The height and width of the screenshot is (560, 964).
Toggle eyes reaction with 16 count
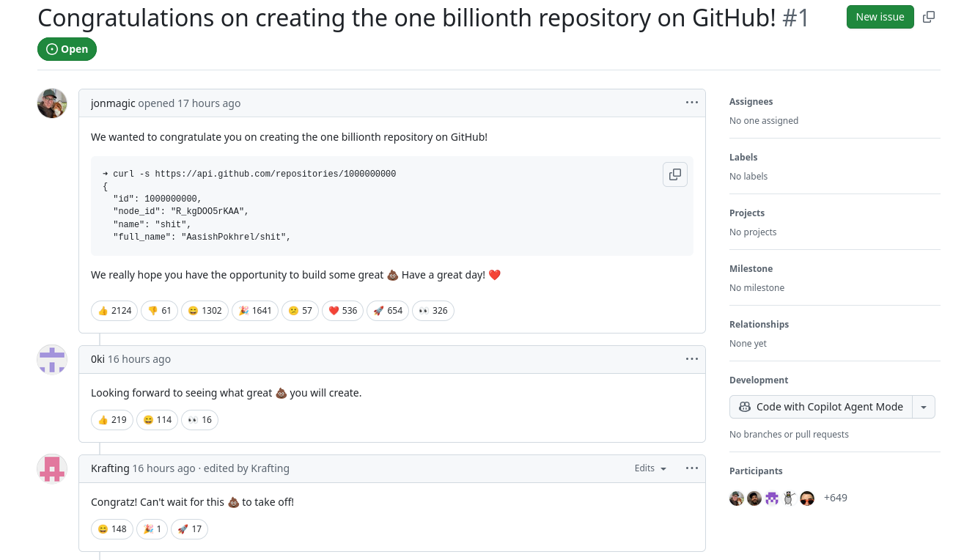click(x=199, y=420)
